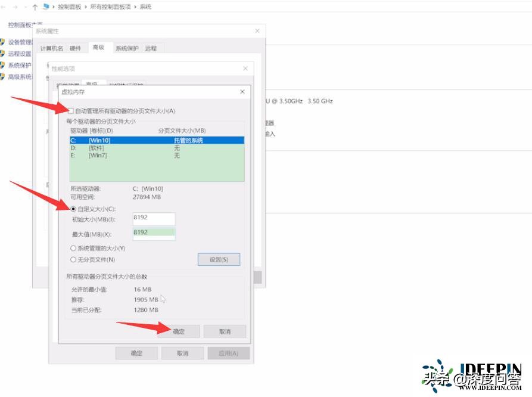This screenshot has height=397, width=532.
Task: Click the computer icon in the address bar
Action: click(46, 6)
